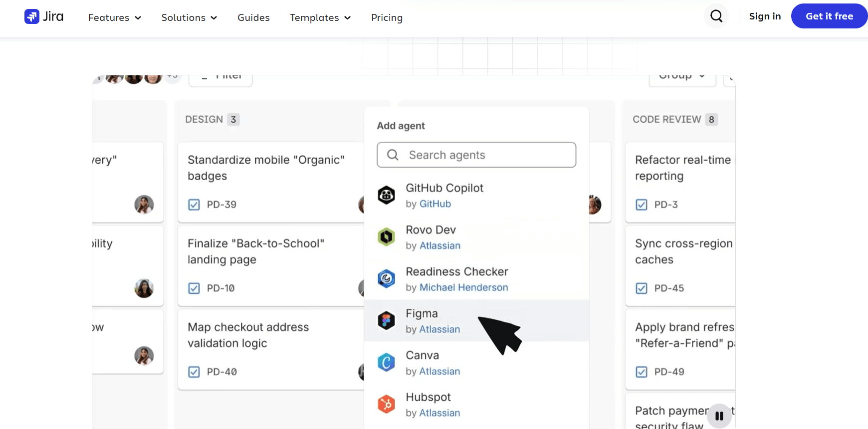Click the Get it free button
Image resolution: width=868 pixels, height=429 pixels.
[x=829, y=16]
